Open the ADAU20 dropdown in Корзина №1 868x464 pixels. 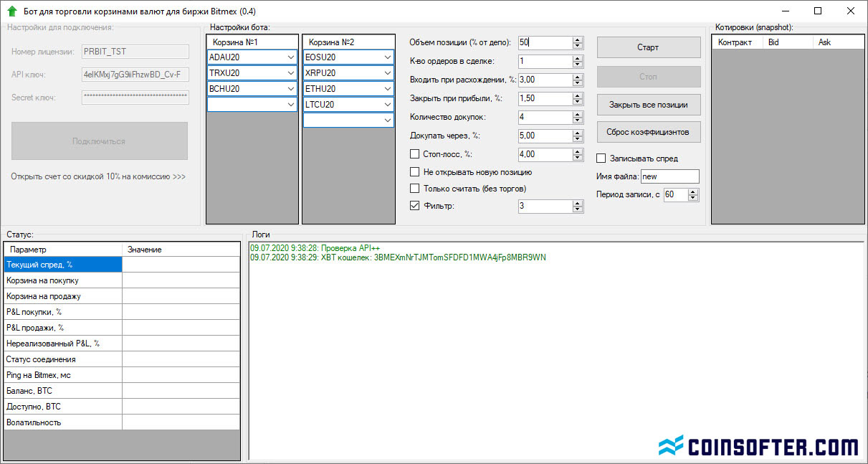click(x=290, y=57)
